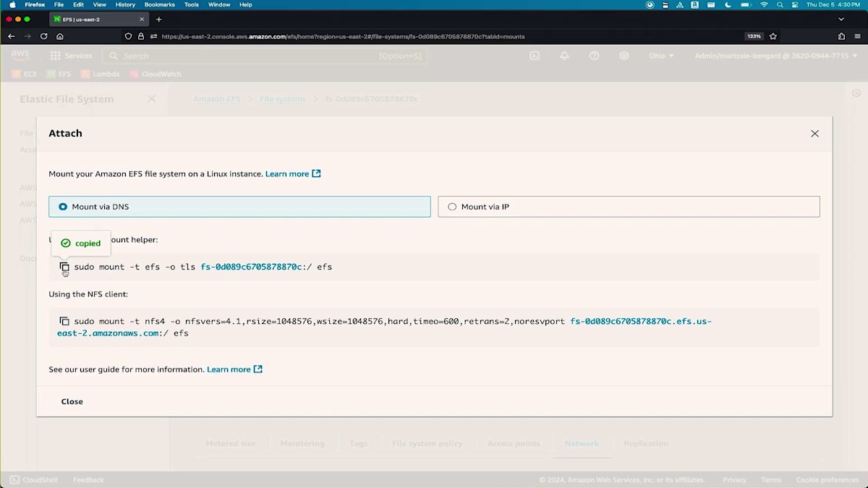Open AWS console settings gear

[624, 56]
